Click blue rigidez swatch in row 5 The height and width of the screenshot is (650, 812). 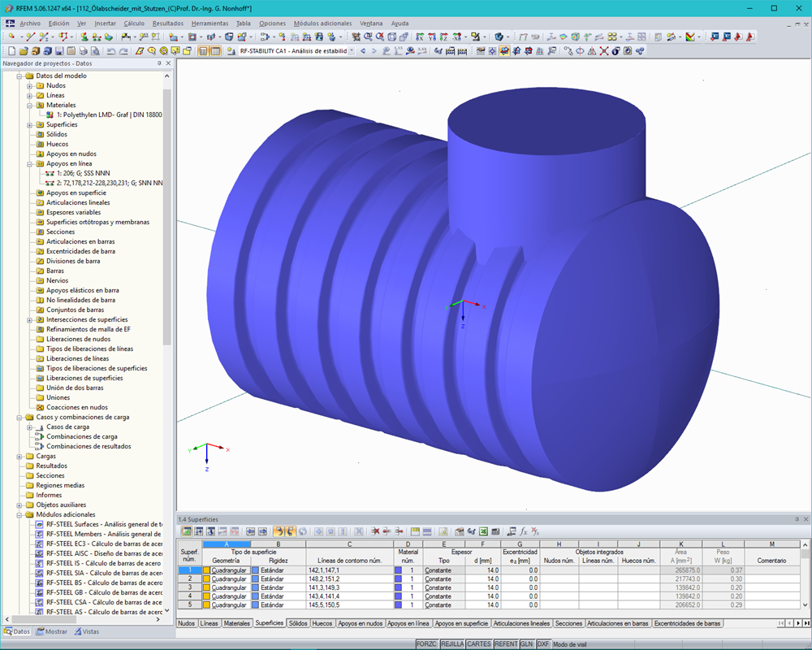(255, 604)
